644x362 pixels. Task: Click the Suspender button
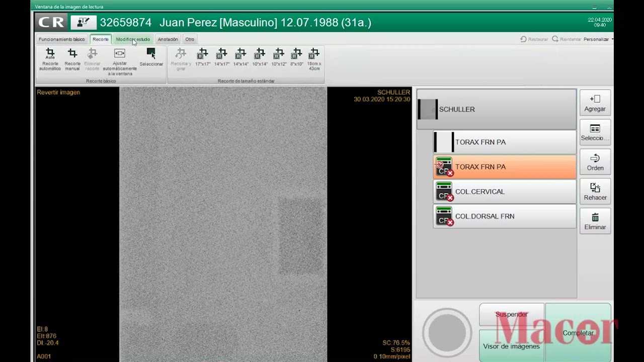point(511,315)
